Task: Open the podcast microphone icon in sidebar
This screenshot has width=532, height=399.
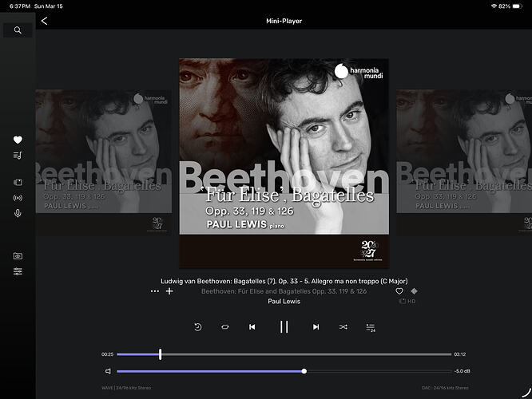Action: [18, 213]
